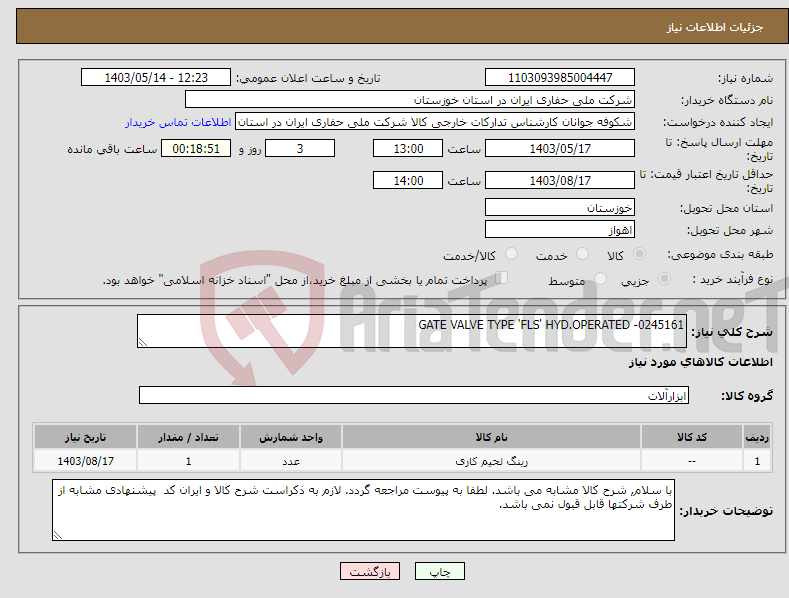Click the delivery city field اهواز

click(560, 230)
